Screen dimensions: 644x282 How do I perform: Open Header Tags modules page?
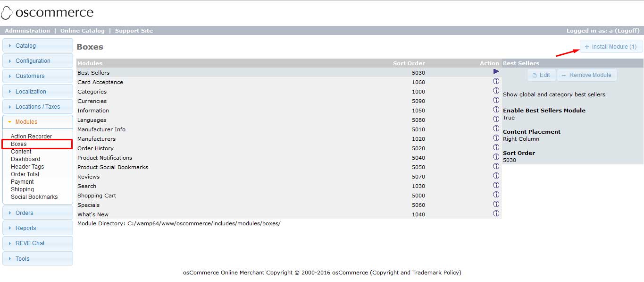pos(27,167)
